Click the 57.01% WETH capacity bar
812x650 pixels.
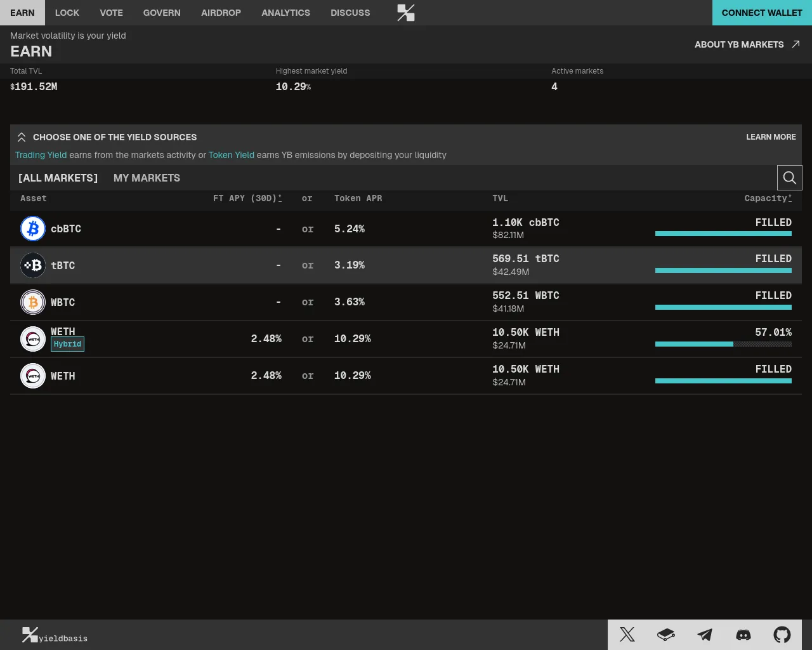(723, 344)
